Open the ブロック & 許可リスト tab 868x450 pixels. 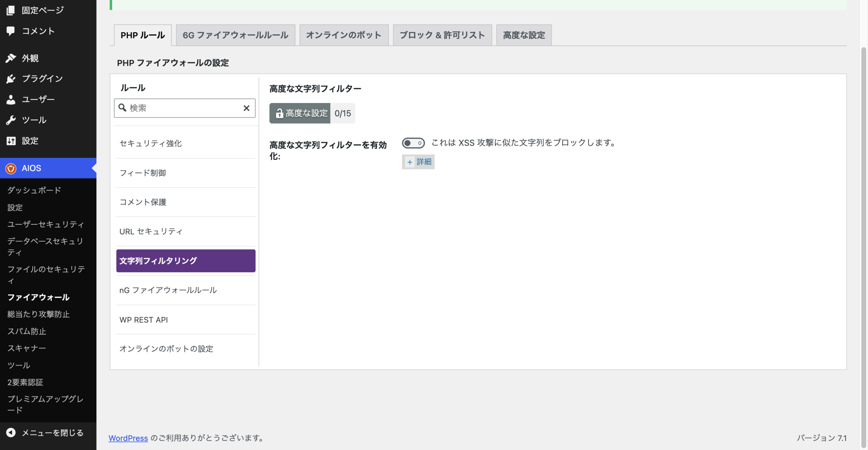[442, 35]
